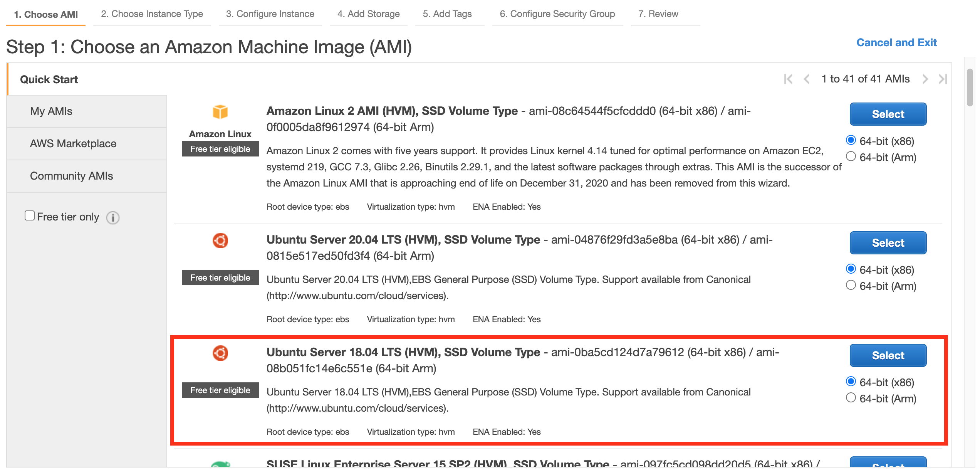The image size is (980, 471).
Task: Click Cancel and Exit link
Action: (x=896, y=42)
